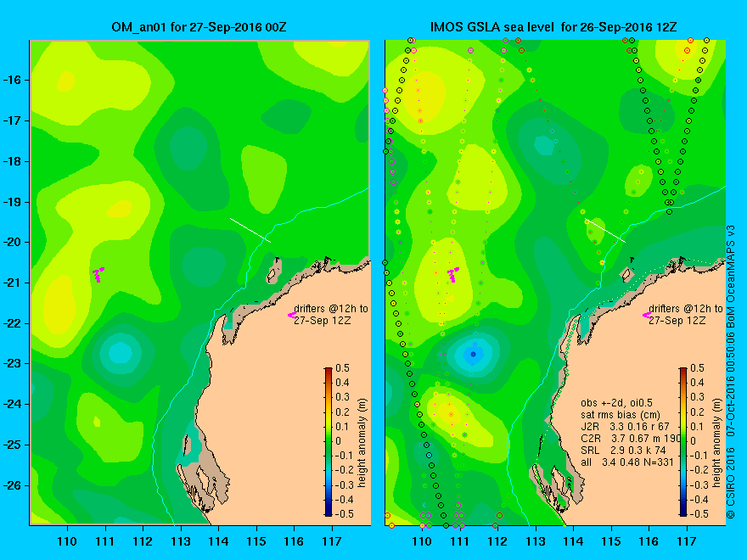
Task: Click the magenta drifter track in right map ocean
Action: click(452, 274)
